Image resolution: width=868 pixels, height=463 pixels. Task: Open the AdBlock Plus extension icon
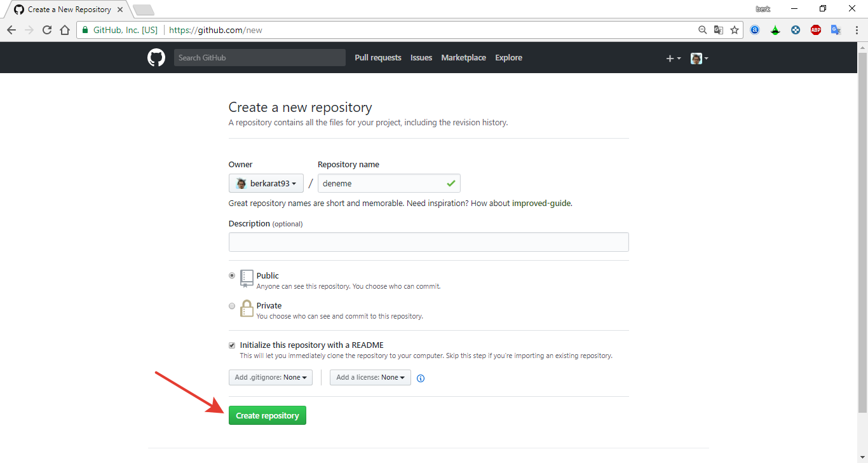(816, 30)
